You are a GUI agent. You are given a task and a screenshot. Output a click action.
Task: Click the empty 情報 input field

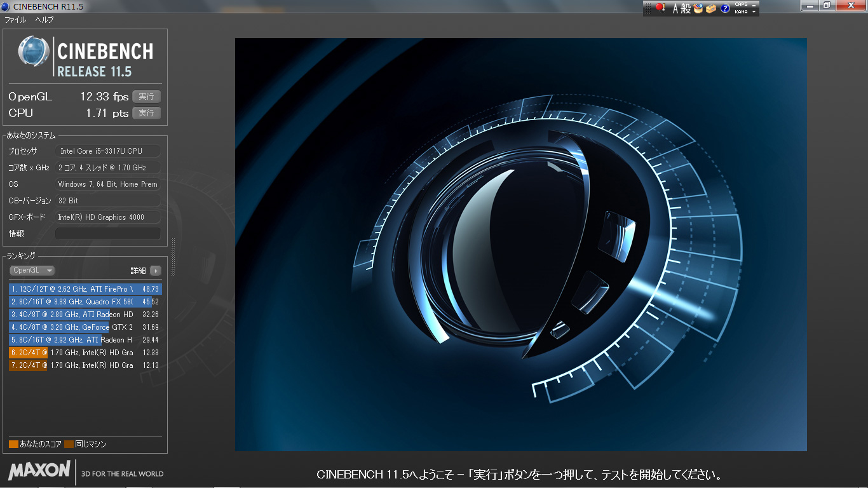(108, 234)
